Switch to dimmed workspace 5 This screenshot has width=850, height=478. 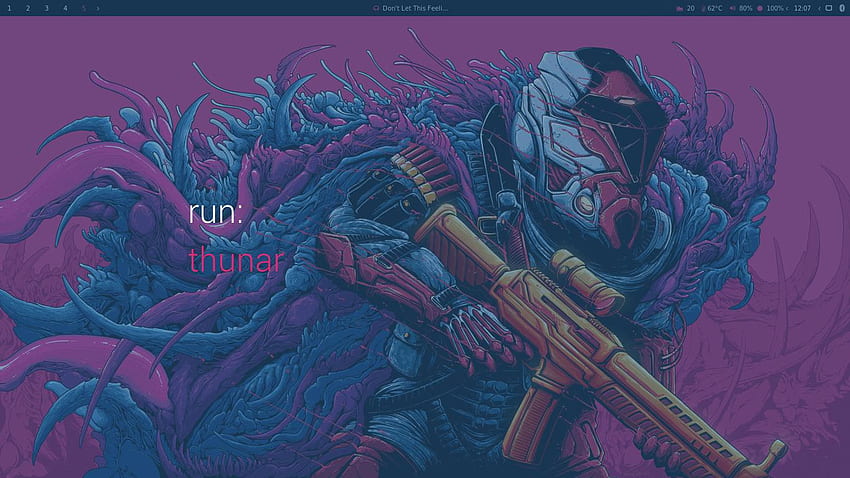[84, 8]
